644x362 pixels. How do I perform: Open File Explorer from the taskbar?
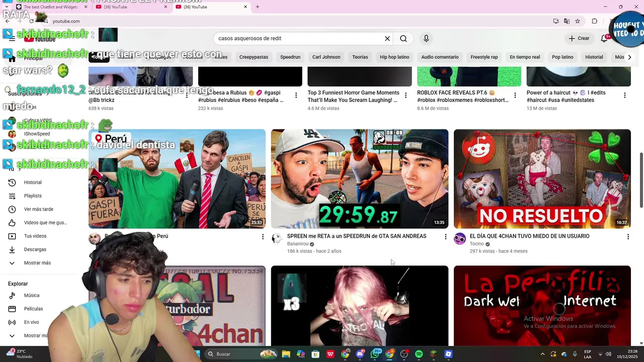(286, 354)
